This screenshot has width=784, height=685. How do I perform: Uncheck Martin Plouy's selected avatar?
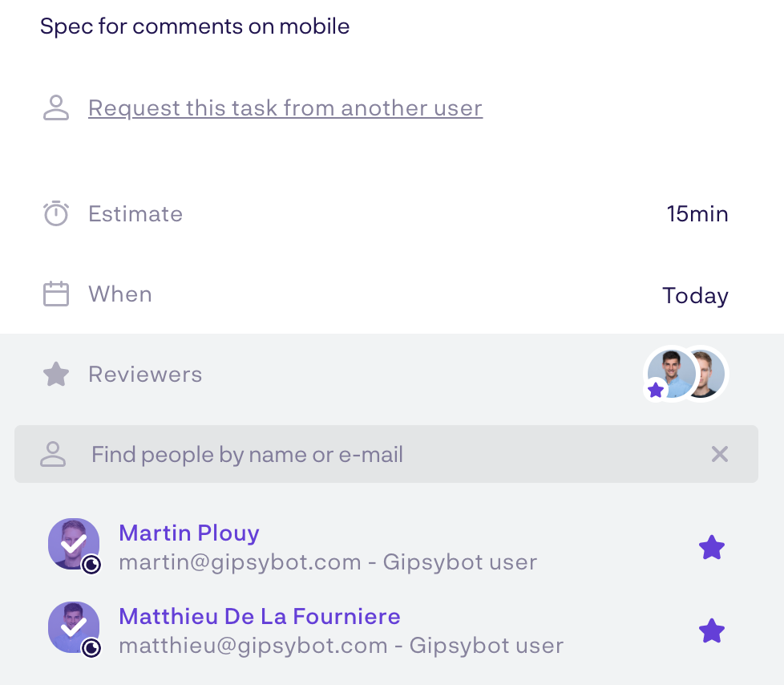pyautogui.click(x=72, y=543)
